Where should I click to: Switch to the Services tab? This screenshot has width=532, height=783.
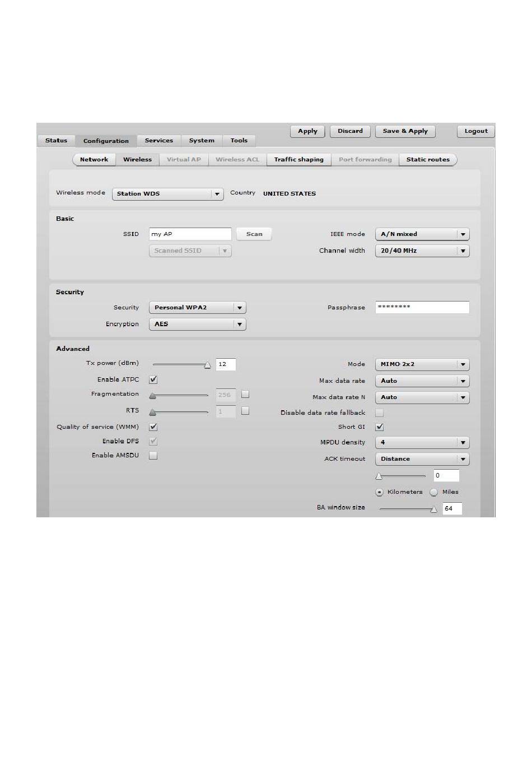click(159, 141)
